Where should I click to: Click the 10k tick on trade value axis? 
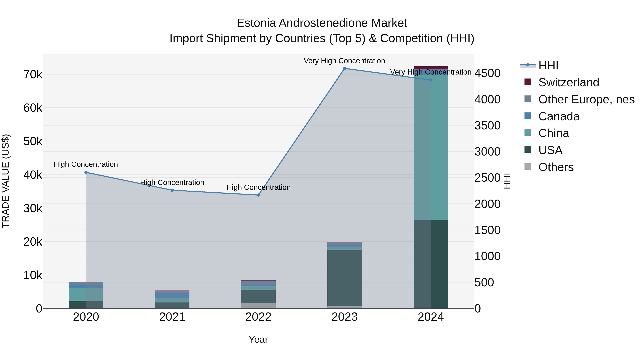(33, 275)
